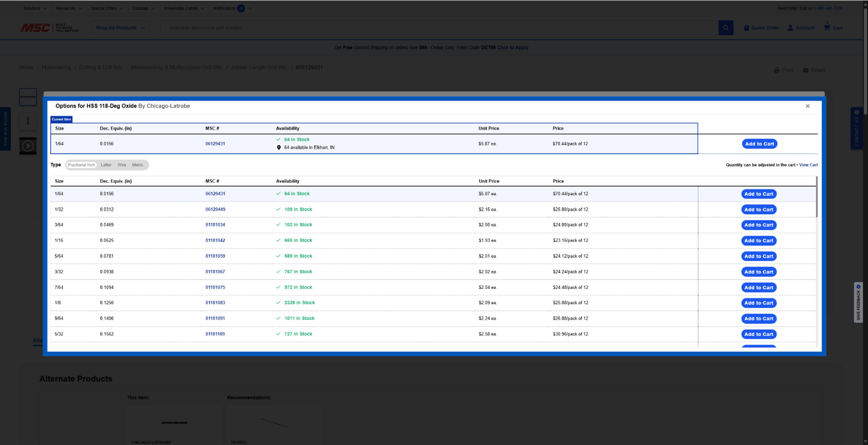
Task: Select the second product image thumbnail
Action: [x=28, y=121]
